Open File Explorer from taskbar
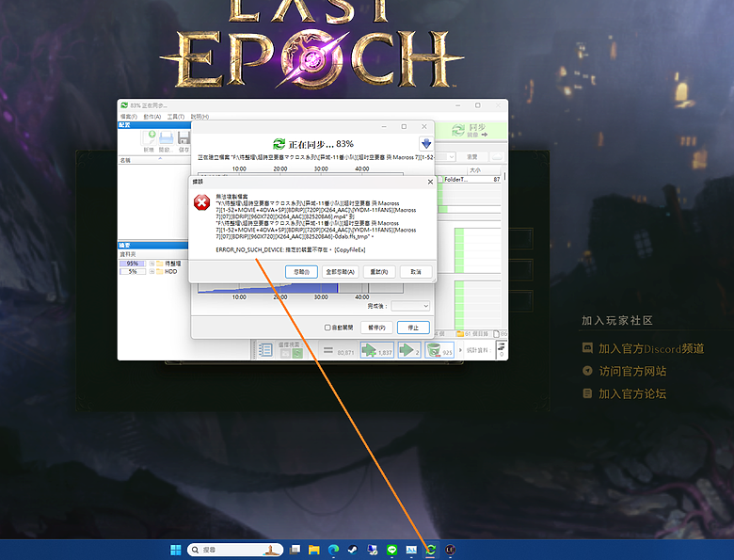This screenshot has height=560, width=734. pos(313,550)
